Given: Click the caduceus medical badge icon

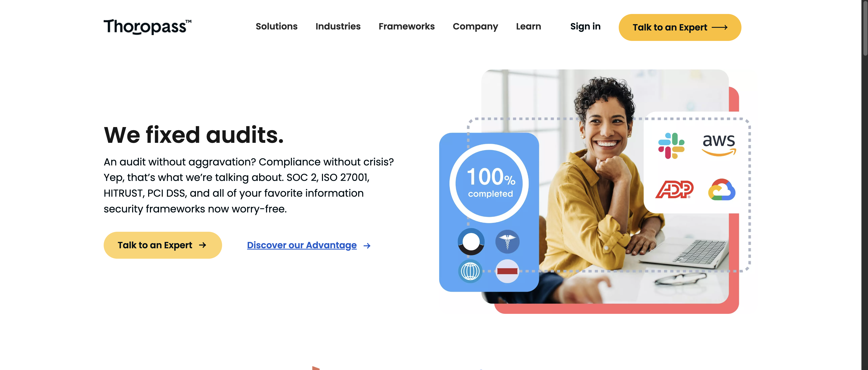Looking at the screenshot, I should tap(507, 242).
